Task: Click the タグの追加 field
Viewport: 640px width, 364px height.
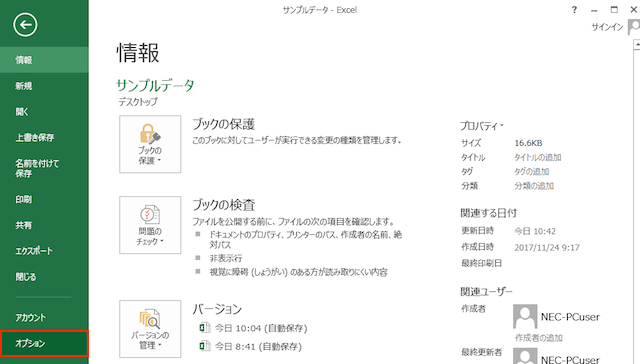Action: coord(531,171)
